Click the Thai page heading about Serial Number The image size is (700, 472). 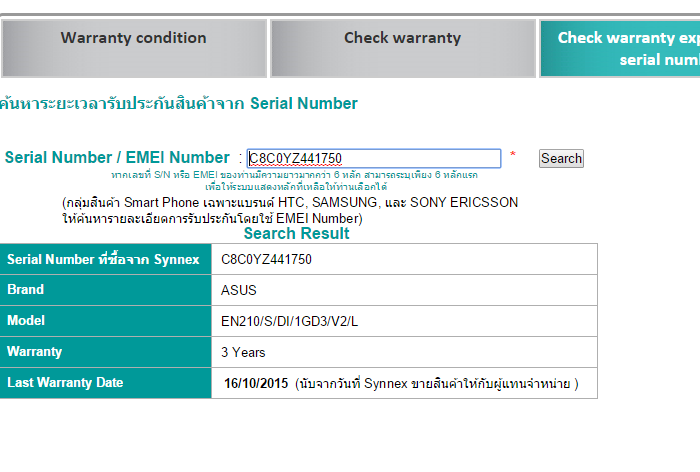click(x=179, y=103)
